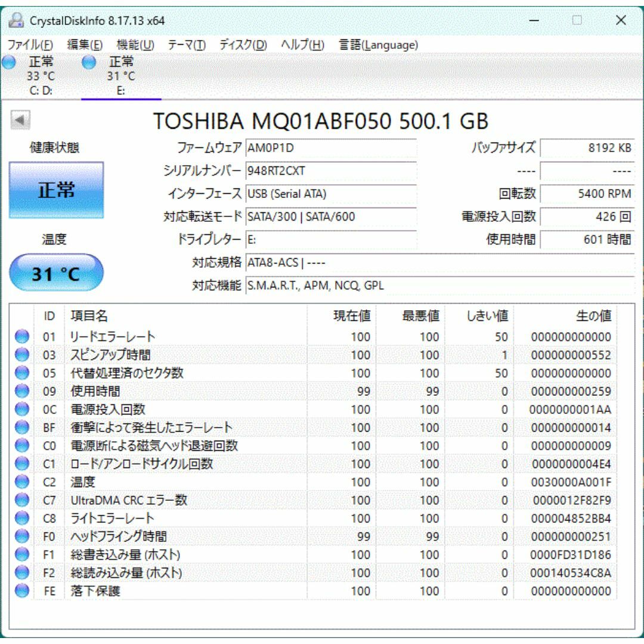
Task: Select the ヘッドフライング時間 attribute name
Action: pos(119,536)
